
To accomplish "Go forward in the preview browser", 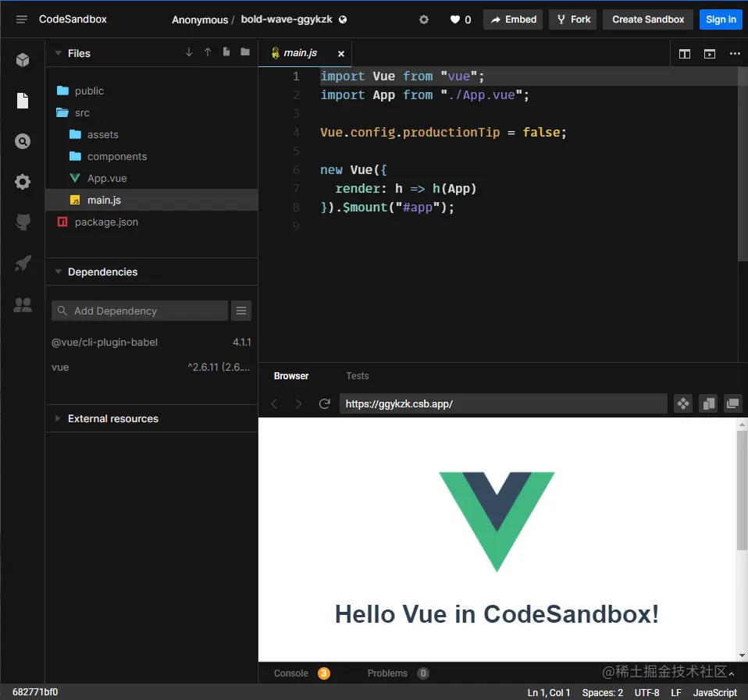I will click(298, 404).
